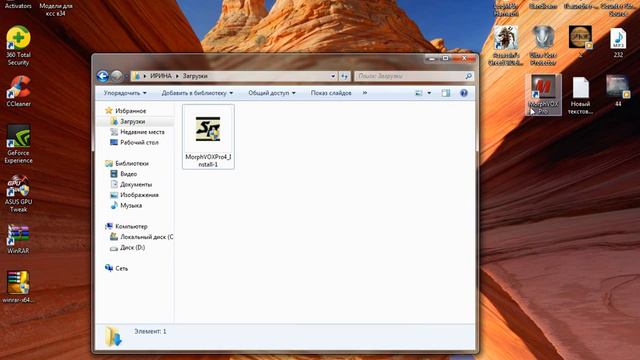
Task: Open the view options dropdown arrow
Action: (429, 93)
